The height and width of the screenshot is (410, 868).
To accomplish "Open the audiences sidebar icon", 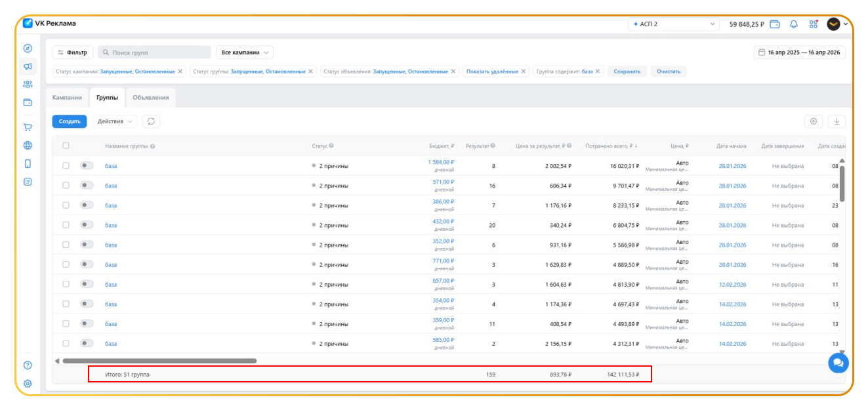I will click(x=28, y=84).
